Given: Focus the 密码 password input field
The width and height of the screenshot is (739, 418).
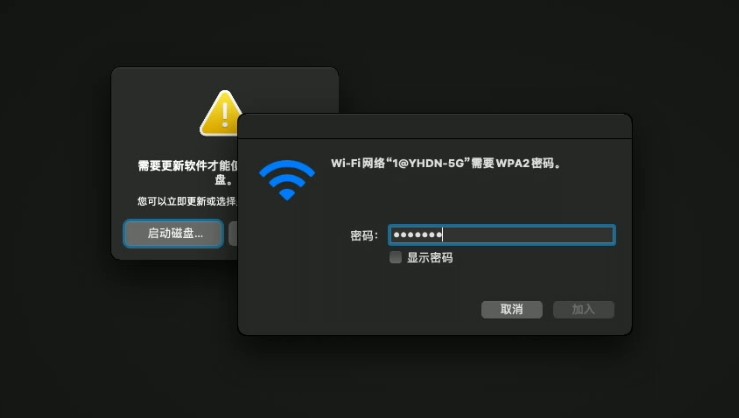Looking at the screenshot, I should tap(502, 235).
